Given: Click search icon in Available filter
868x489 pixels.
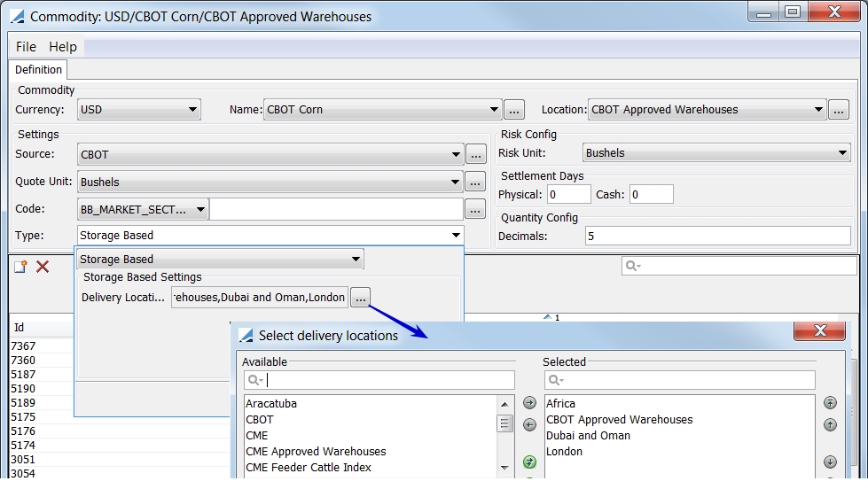Looking at the screenshot, I should (255, 380).
